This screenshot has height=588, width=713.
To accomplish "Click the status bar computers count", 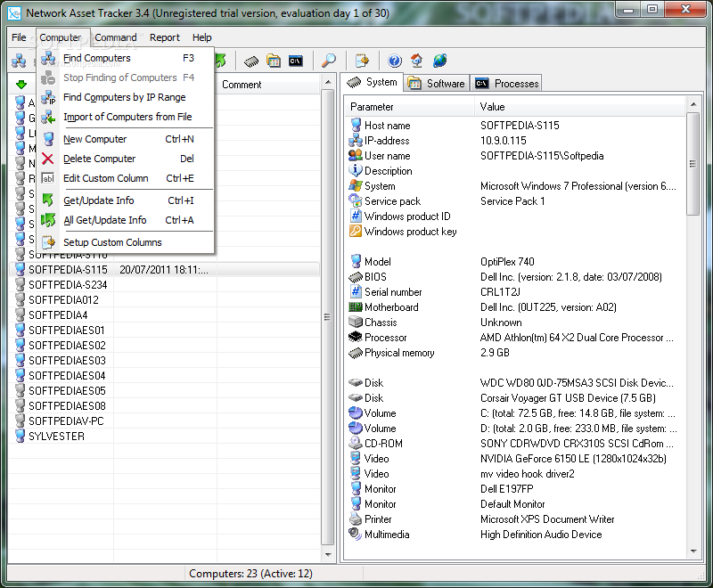I will tap(251, 574).
